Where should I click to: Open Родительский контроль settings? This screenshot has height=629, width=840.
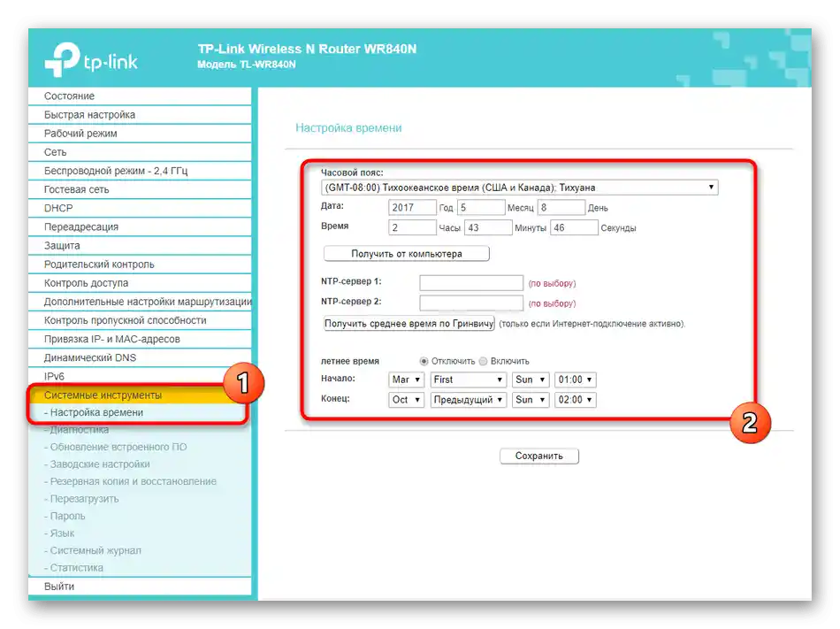140,265
